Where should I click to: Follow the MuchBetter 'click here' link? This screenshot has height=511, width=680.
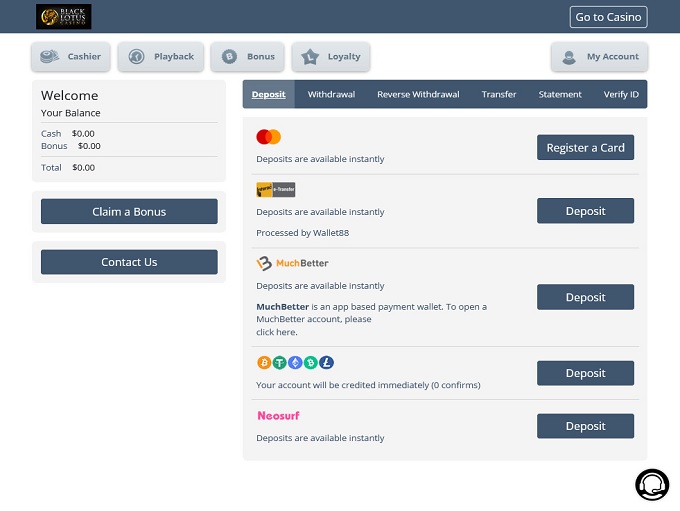click(276, 332)
